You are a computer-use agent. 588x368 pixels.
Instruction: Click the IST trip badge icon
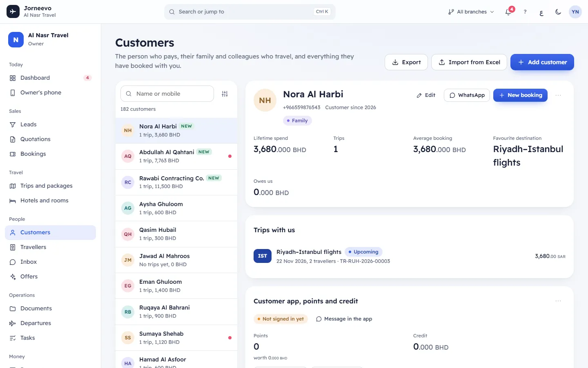tap(263, 256)
